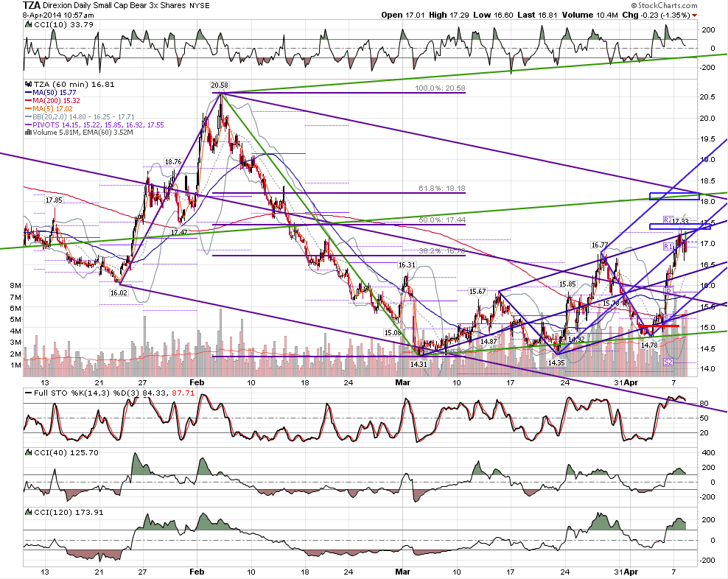Click the Direxion Daily Small Cap Bear title
The width and height of the screenshot is (728, 579).
click(x=114, y=6)
